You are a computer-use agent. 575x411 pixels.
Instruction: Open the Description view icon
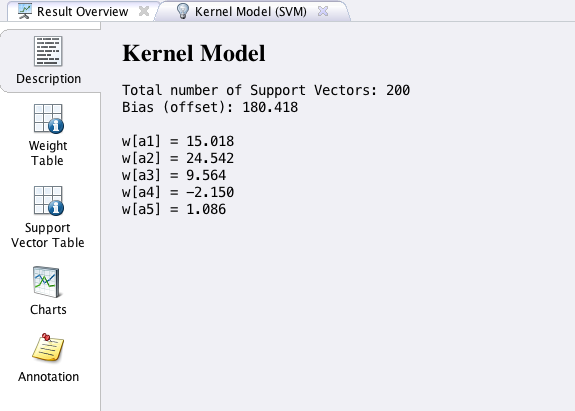pyautogui.click(x=48, y=51)
